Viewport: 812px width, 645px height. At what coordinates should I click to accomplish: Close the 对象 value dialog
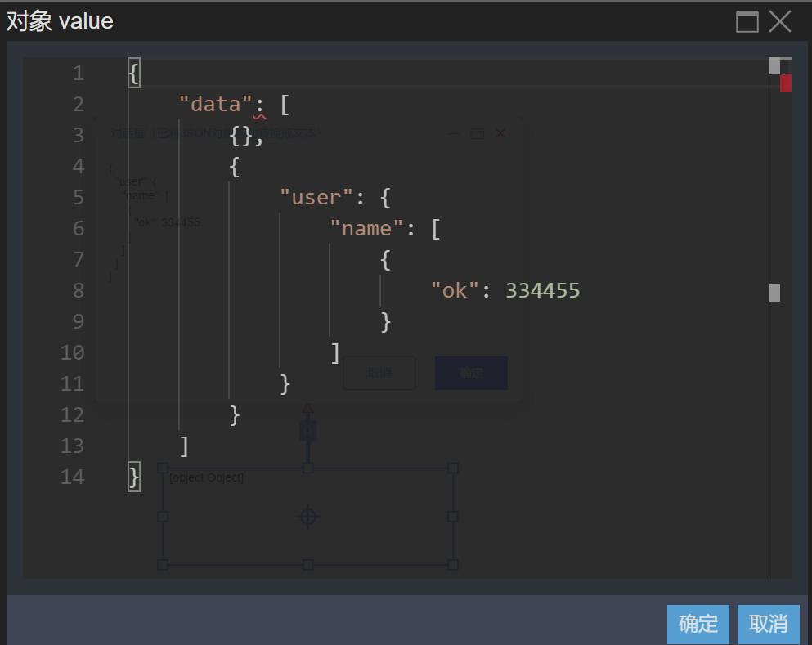[780, 22]
